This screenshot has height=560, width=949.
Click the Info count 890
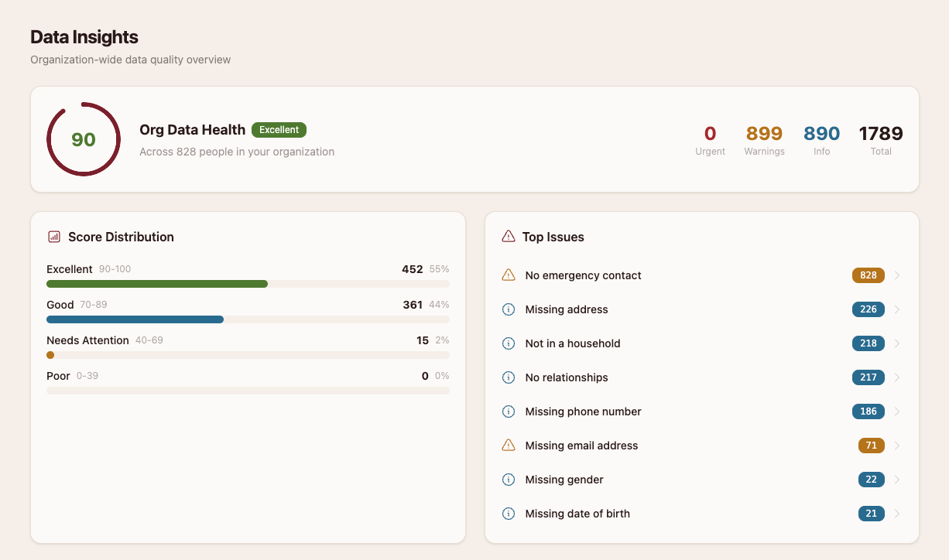pyautogui.click(x=821, y=134)
